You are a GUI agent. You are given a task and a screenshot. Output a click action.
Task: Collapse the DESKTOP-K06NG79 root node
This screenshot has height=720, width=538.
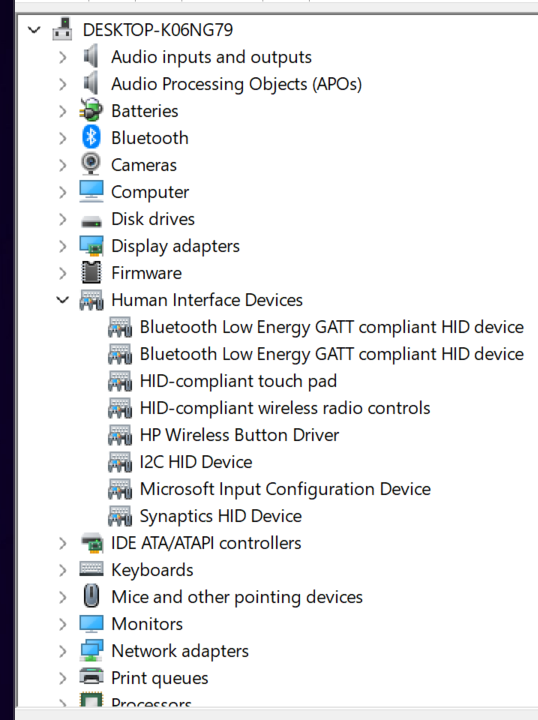34,30
